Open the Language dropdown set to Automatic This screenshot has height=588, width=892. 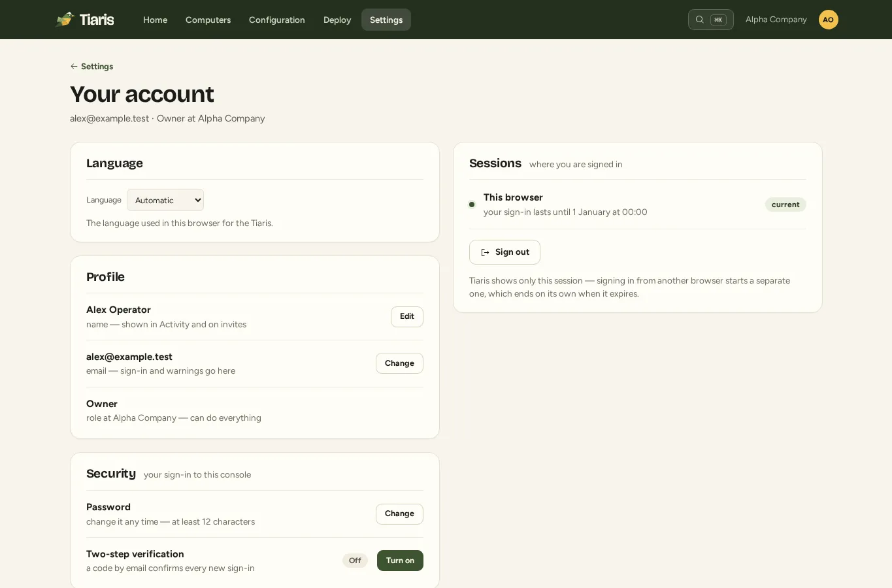tap(165, 200)
